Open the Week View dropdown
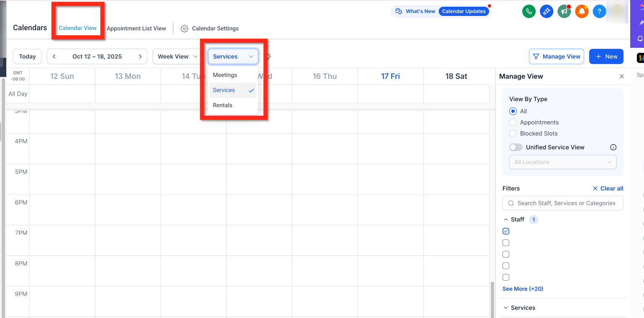Viewport: 644px width, 318px height. pos(178,57)
